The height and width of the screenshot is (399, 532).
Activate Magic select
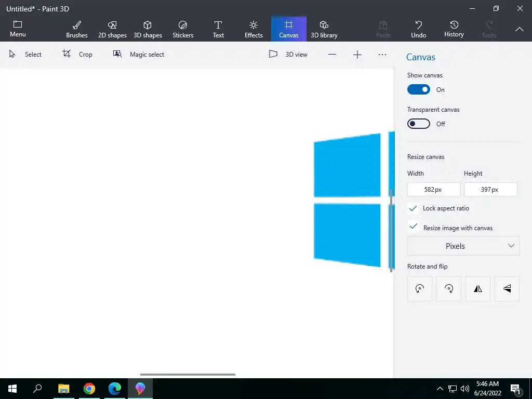point(138,54)
